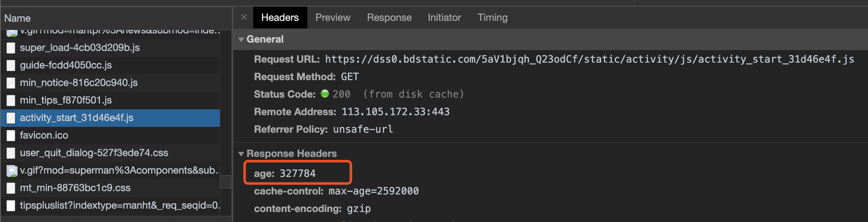Close the request details panel
This screenshot has height=222, width=868.
click(x=244, y=18)
